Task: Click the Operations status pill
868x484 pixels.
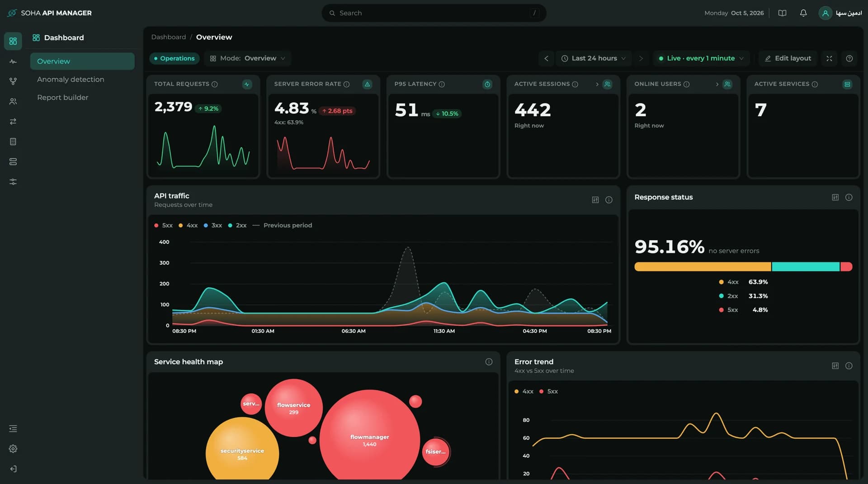Action: coord(175,58)
